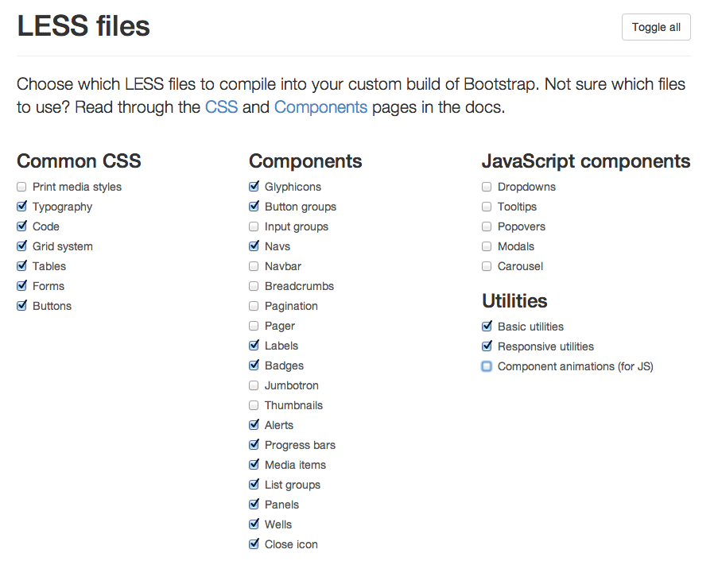Tick the Popovers checkbox
The width and height of the screenshot is (718, 588).
tap(487, 226)
